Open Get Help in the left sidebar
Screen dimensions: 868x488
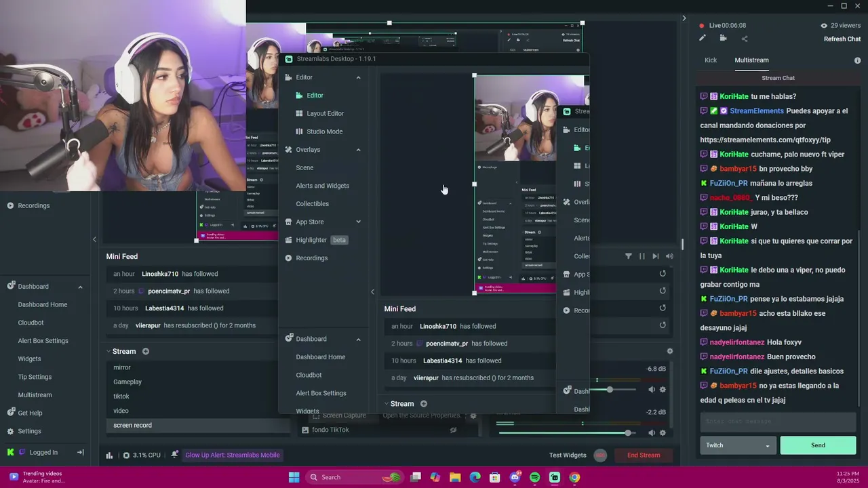pyautogui.click(x=30, y=413)
